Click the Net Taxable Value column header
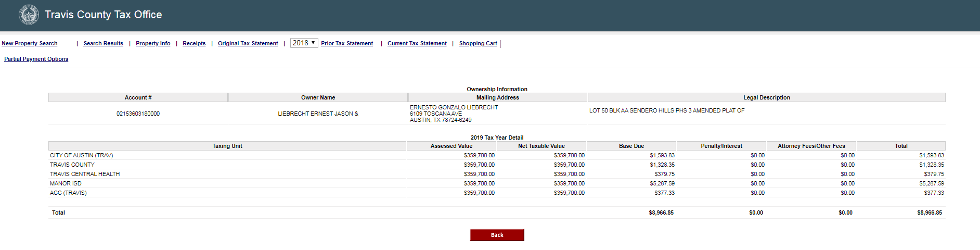Screen dimensions: 980x250 pyautogui.click(x=541, y=146)
